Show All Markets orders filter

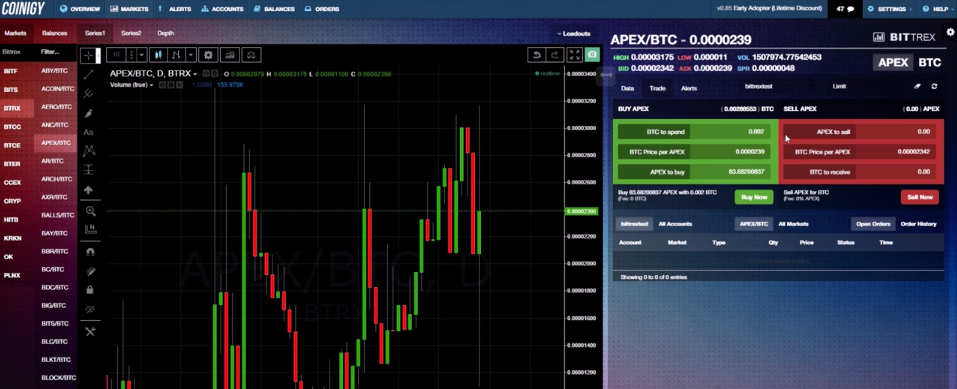coord(793,224)
